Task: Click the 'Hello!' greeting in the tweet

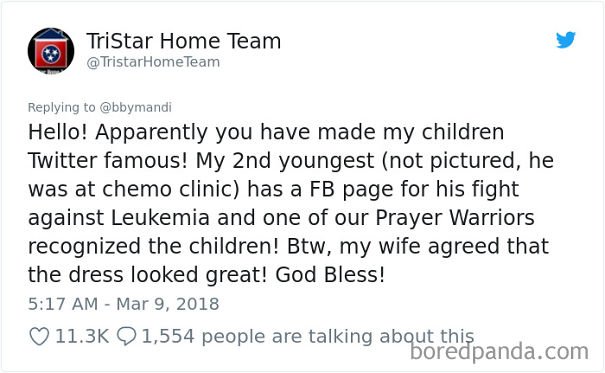Action: tap(57, 132)
